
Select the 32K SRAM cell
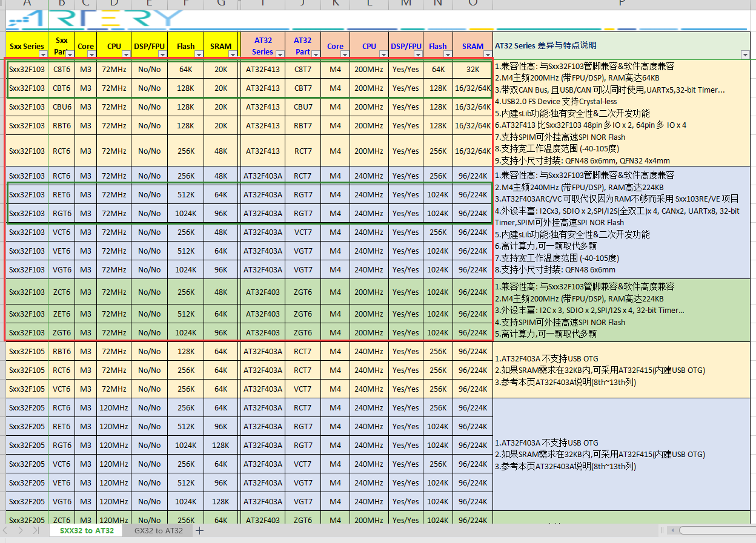(473, 69)
